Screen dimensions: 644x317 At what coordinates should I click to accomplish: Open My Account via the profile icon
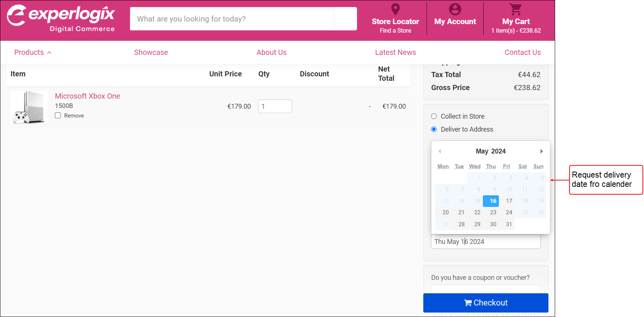455,9
